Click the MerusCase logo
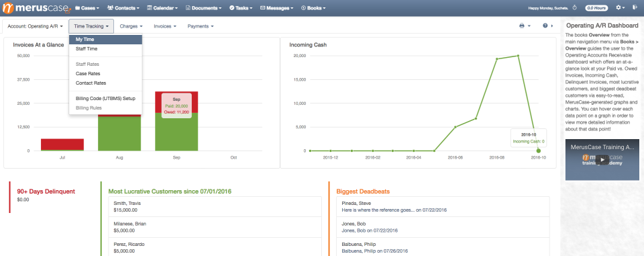The width and height of the screenshot is (644, 256). click(36, 8)
